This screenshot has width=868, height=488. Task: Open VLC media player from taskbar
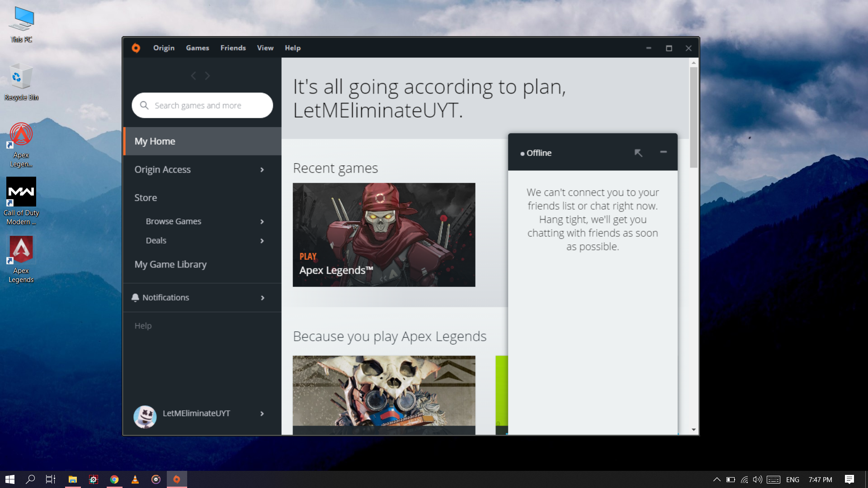click(135, 479)
